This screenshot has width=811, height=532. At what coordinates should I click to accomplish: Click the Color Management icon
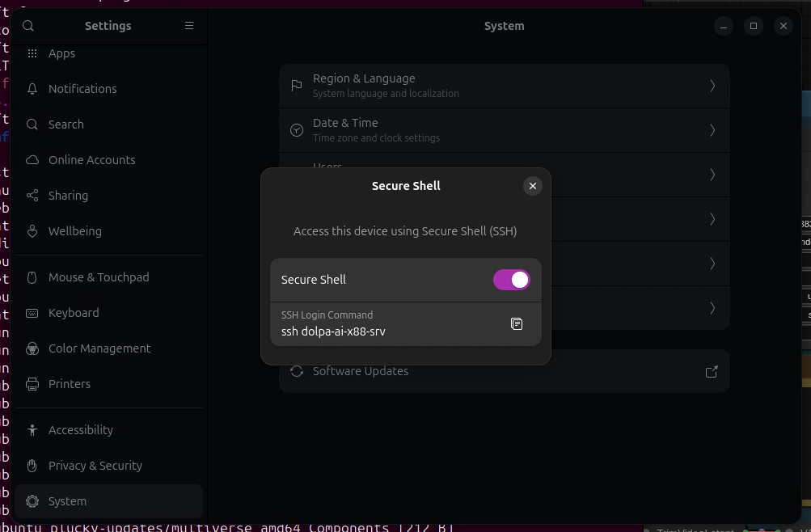pos(32,348)
